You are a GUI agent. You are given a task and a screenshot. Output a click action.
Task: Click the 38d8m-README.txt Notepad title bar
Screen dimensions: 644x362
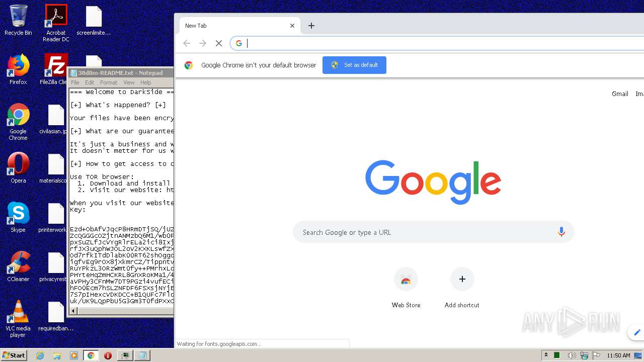point(121,73)
